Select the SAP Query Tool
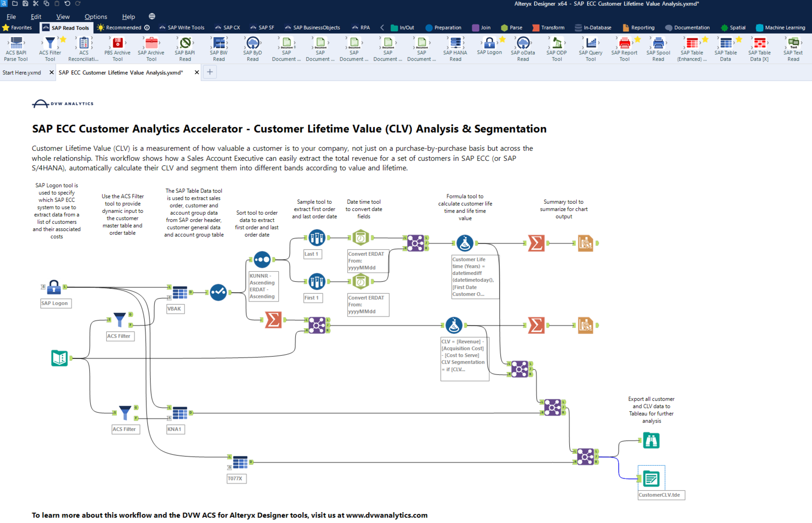The image size is (812, 523). (x=591, y=47)
